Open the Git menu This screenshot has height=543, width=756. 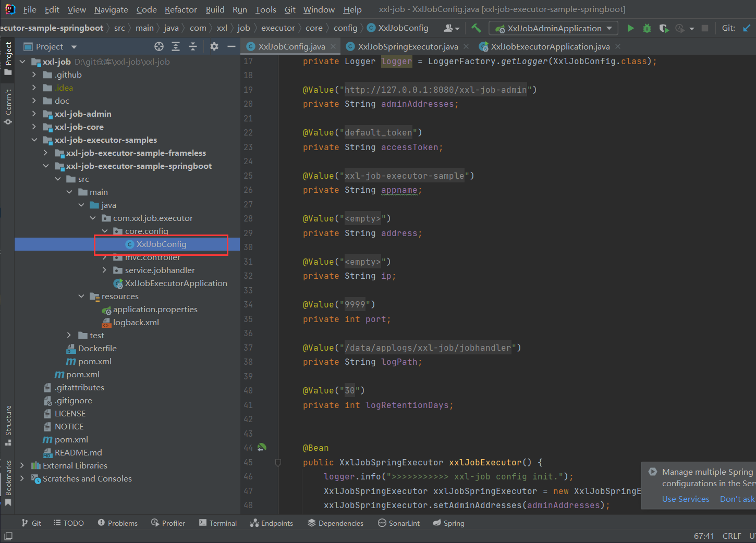[x=290, y=9]
